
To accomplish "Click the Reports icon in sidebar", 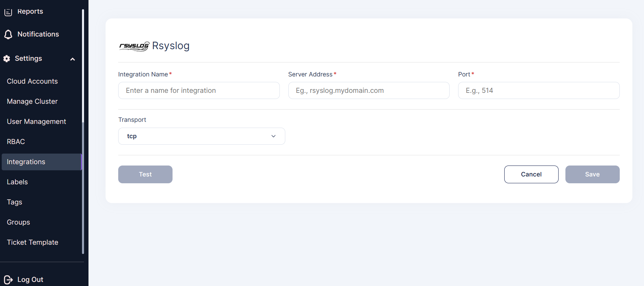I will (8, 12).
